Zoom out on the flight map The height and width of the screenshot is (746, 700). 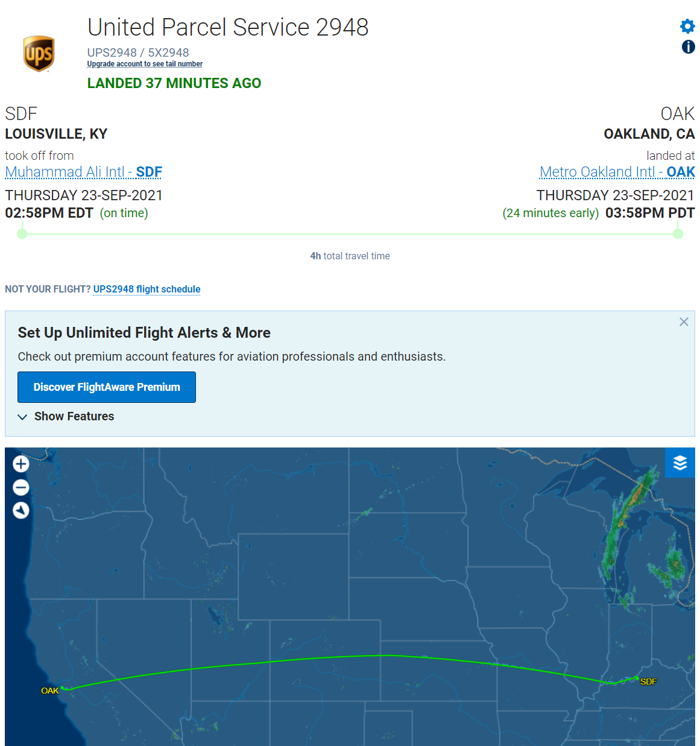[x=21, y=487]
